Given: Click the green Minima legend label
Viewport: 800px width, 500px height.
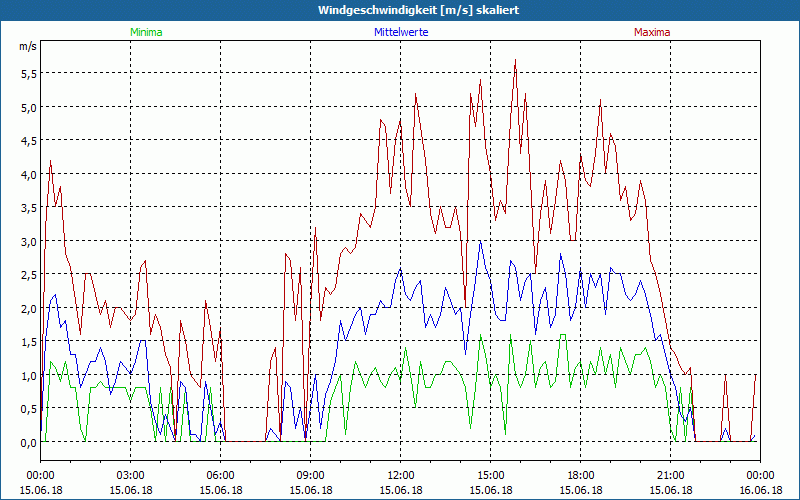Looking at the screenshot, I should [x=146, y=32].
